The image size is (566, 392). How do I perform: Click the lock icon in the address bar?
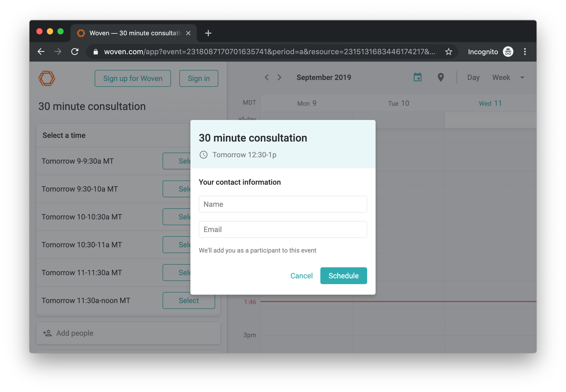96,52
